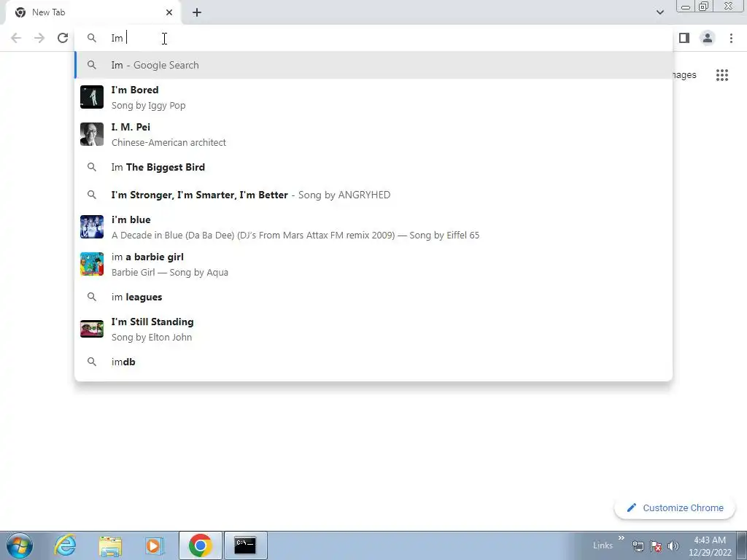Toggle the side panel icon
Screen dimensions: 747x560
coord(684,38)
